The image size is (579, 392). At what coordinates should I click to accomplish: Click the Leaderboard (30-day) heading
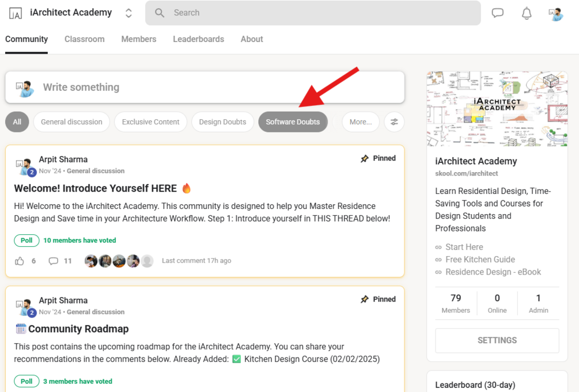click(475, 385)
